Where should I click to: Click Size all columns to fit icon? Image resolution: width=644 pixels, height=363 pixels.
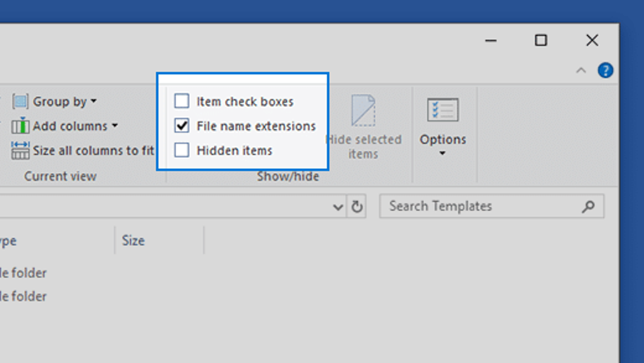click(x=20, y=150)
